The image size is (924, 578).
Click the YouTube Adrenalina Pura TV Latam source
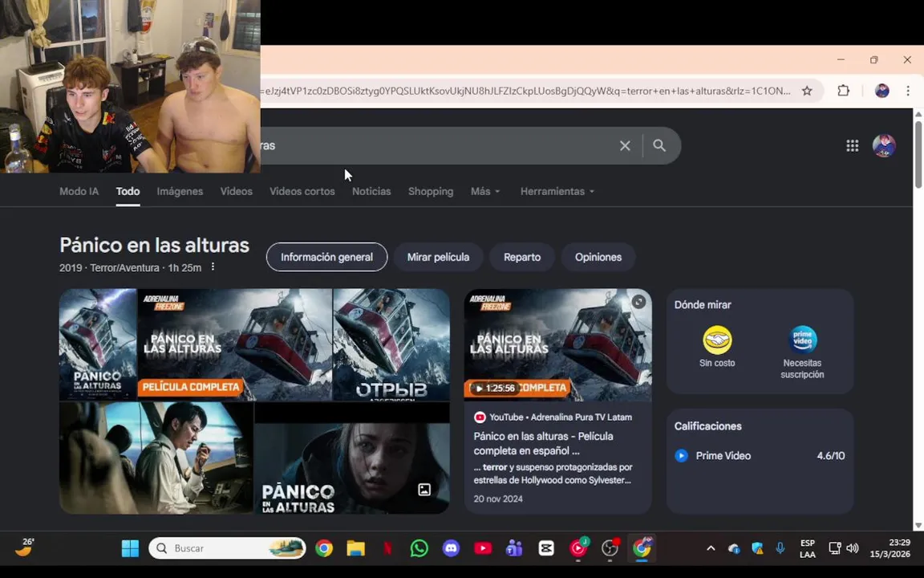[x=553, y=417]
